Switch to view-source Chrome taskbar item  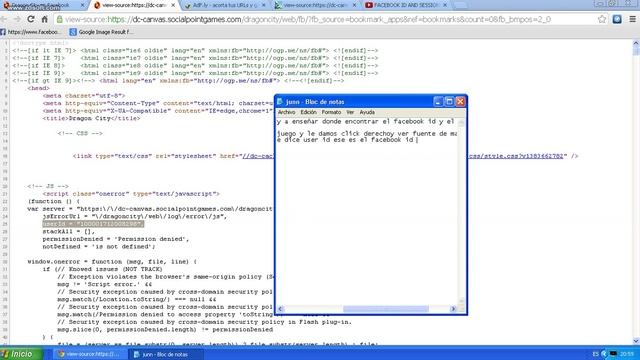point(90,354)
